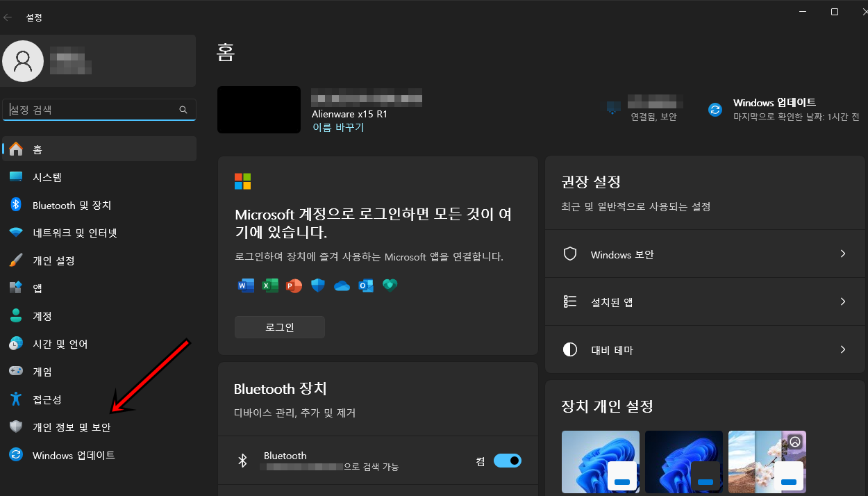Click the Word app icon
868x496 pixels.
click(x=246, y=286)
